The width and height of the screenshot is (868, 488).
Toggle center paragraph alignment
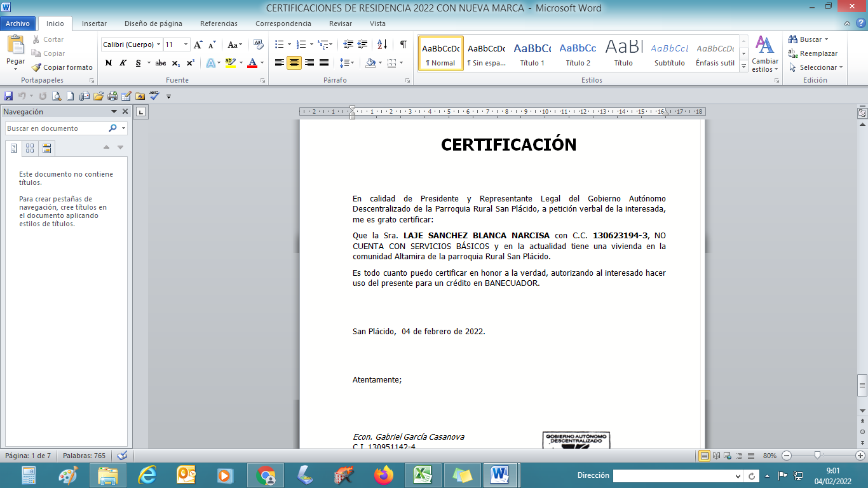294,63
